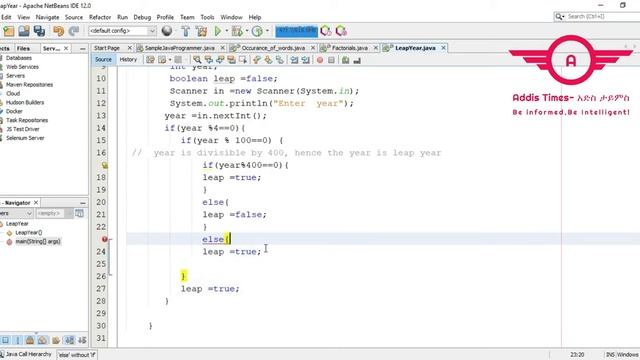Viewport: 640px width, 360px height.
Task: Select the Docker node in Services
Action: coord(14,111)
